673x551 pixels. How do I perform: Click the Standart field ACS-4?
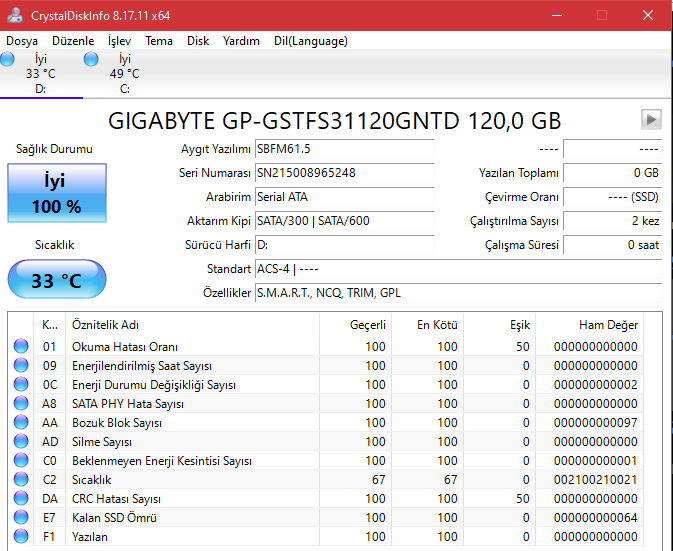pos(458,269)
